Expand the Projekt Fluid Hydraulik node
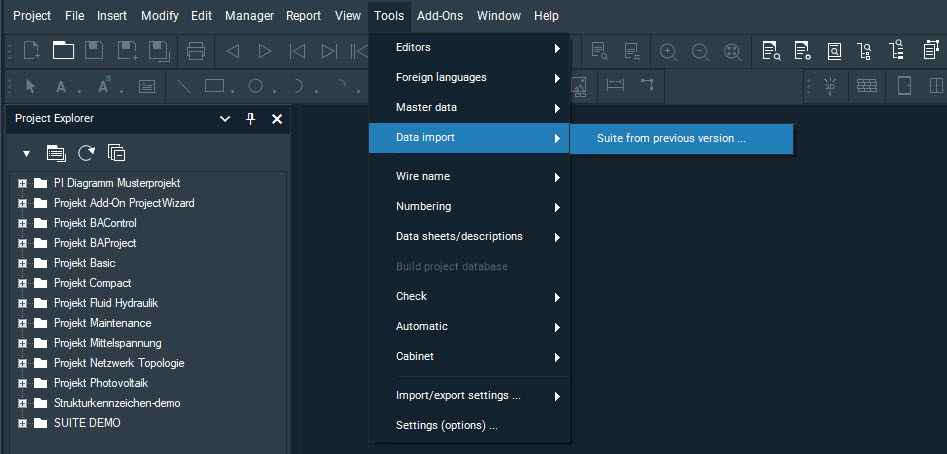The width and height of the screenshot is (947, 454). (x=22, y=304)
